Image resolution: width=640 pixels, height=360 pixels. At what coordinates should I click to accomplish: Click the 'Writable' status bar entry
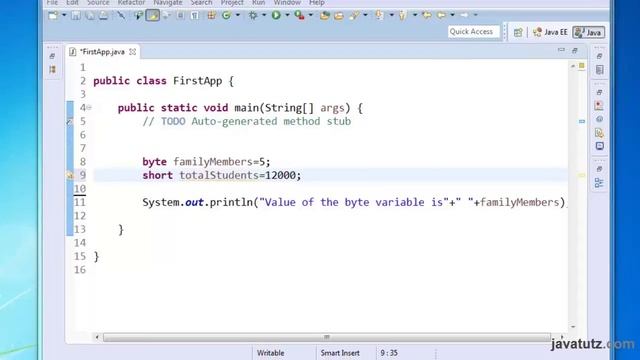[x=271, y=353]
